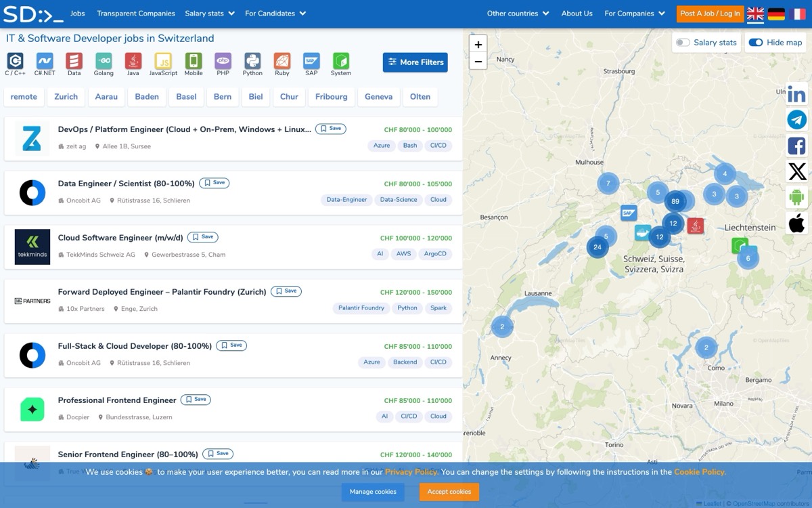Open the For Candidates dropdown
Image resolution: width=812 pixels, height=508 pixels.
pyautogui.click(x=275, y=14)
